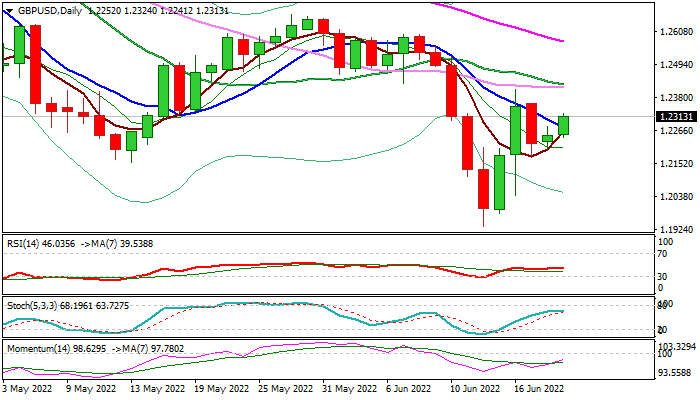700x400 pixels.
Task: Click the 1.23800 price axis label
Action: click(x=677, y=98)
